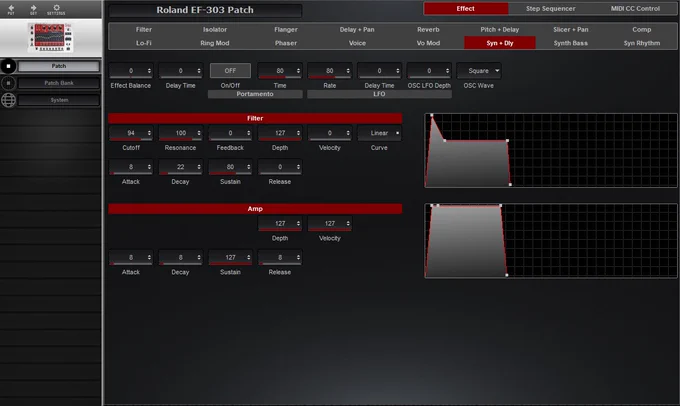Screen dimensions: 680x406
Task: Click Filter Cutoff stepper arrows
Action: pyautogui.click(x=149, y=133)
